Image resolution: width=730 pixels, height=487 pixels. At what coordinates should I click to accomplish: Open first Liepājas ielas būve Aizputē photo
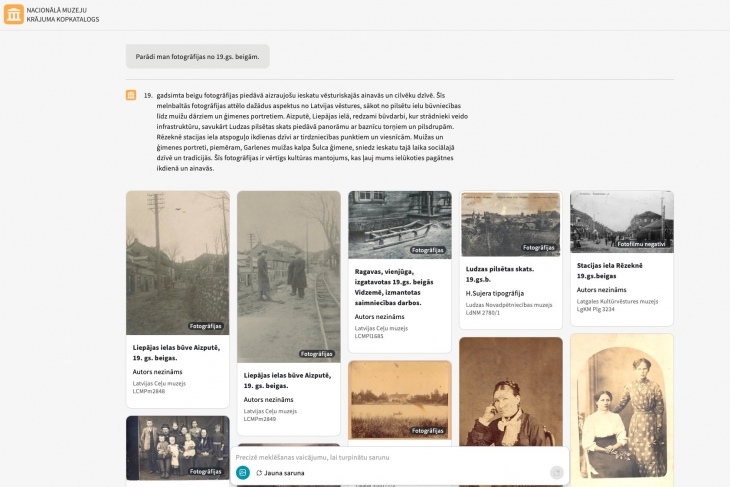click(x=177, y=263)
